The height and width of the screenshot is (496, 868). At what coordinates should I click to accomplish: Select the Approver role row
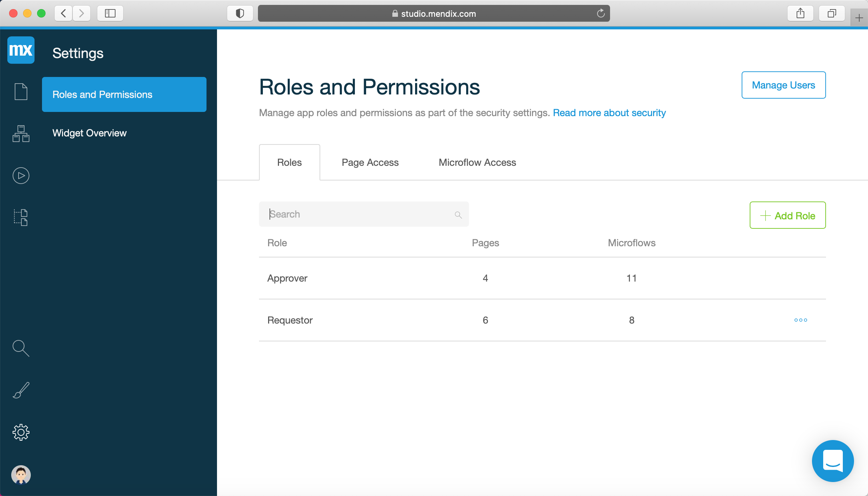pos(288,278)
